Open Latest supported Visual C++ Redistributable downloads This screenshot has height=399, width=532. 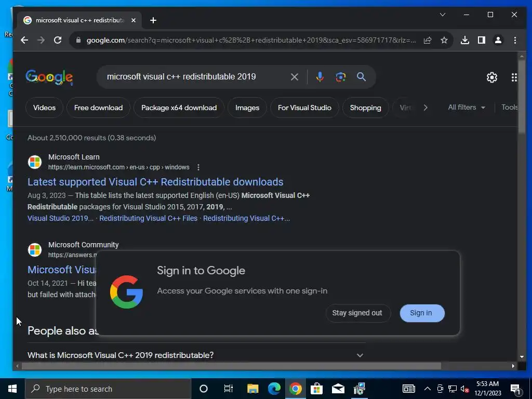coord(155,182)
